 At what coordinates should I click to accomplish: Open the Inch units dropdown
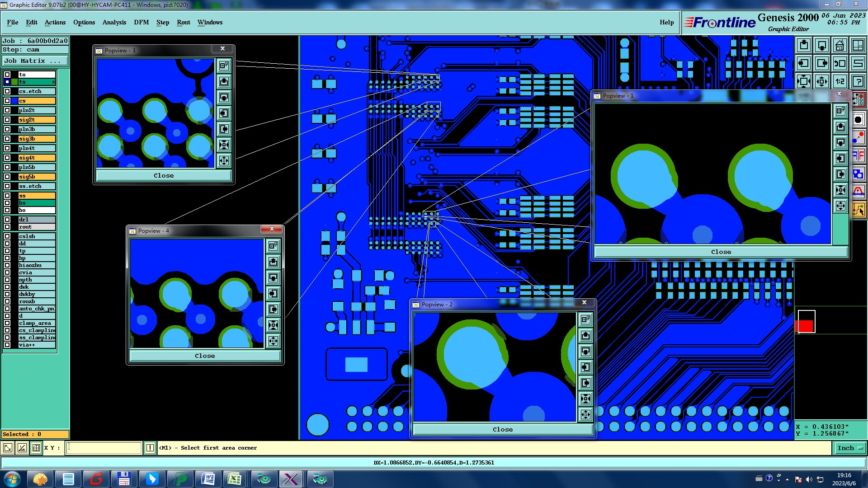pos(850,448)
